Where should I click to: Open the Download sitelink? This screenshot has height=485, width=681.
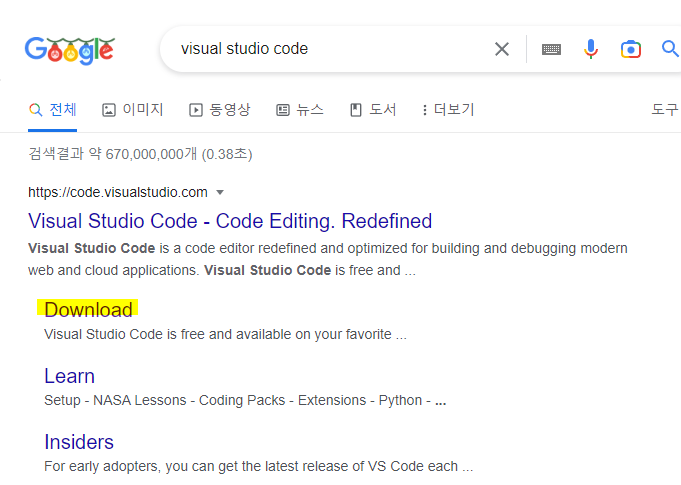[88, 310]
